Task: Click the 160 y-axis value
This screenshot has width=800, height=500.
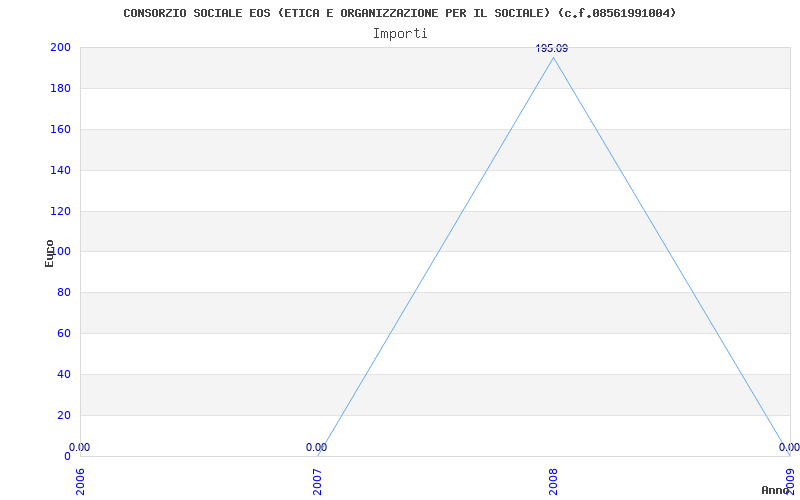Action: coord(60,129)
